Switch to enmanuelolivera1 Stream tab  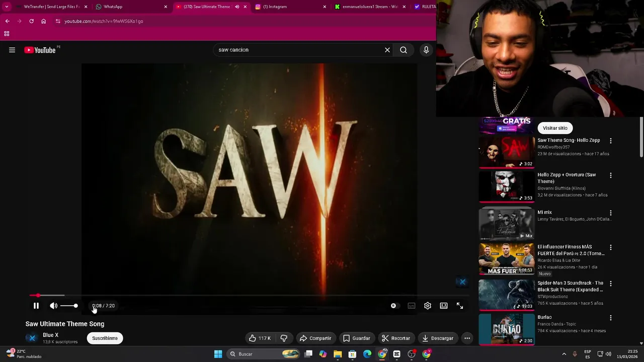(x=370, y=7)
